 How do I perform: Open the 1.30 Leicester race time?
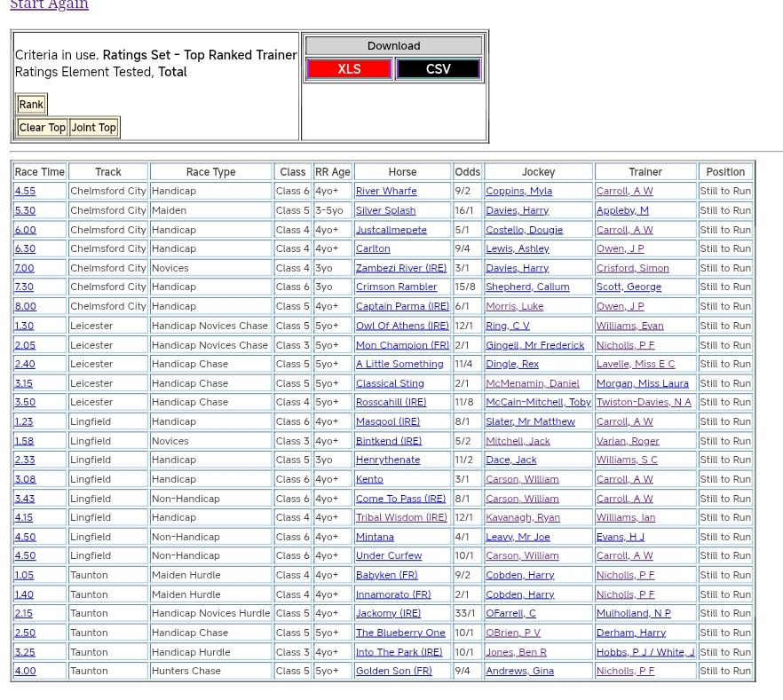[x=24, y=326]
